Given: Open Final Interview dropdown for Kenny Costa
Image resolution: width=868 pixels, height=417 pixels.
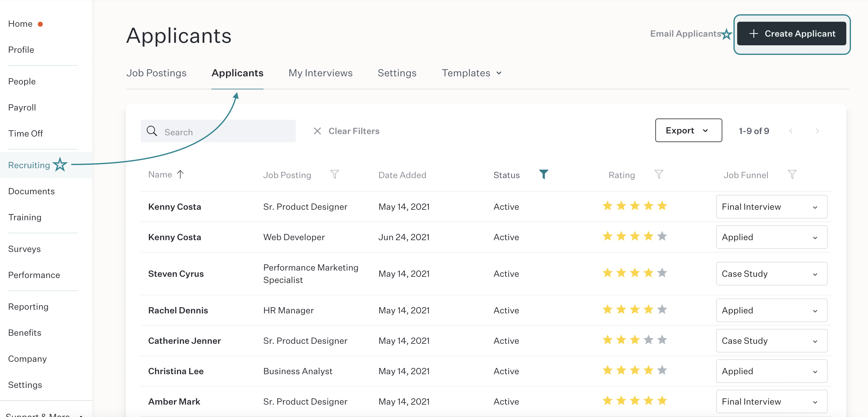Looking at the screenshot, I should pos(772,207).
